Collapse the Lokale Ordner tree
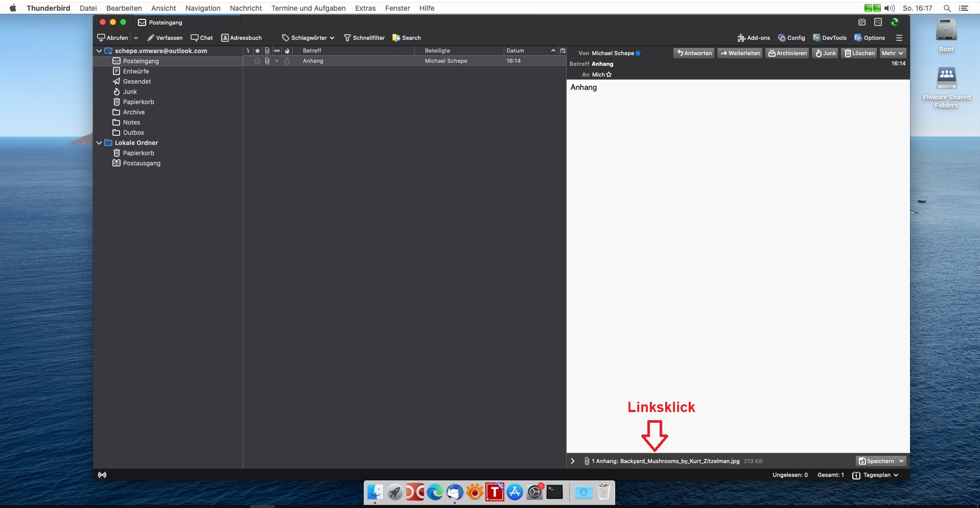980x508 pixels. tap(99, 143)
